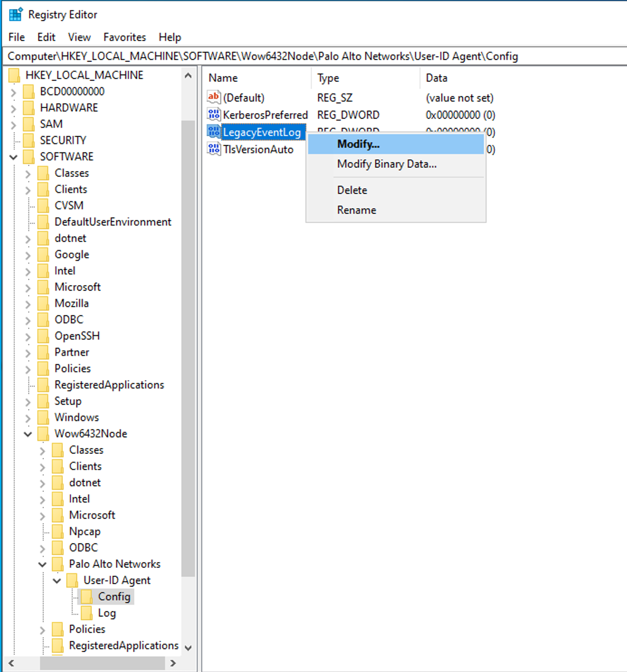Collapse the Wow6432Node branch
Screen dimensions: 627x672
tap(28, 434)
